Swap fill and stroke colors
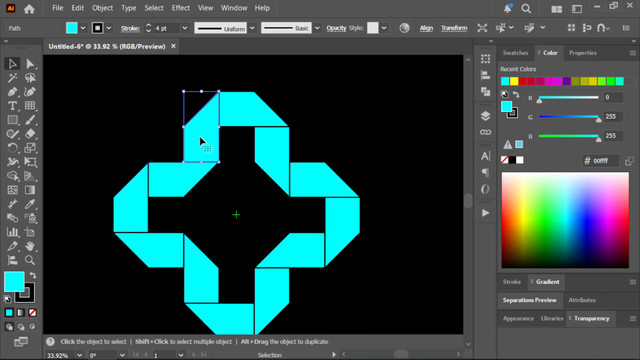 (33, 275)
